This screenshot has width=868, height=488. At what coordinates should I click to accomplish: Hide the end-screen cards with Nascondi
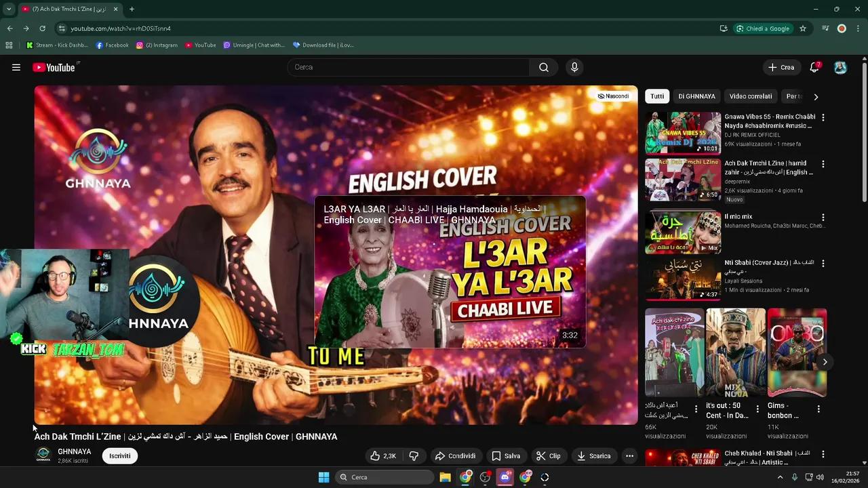point(613,96)
